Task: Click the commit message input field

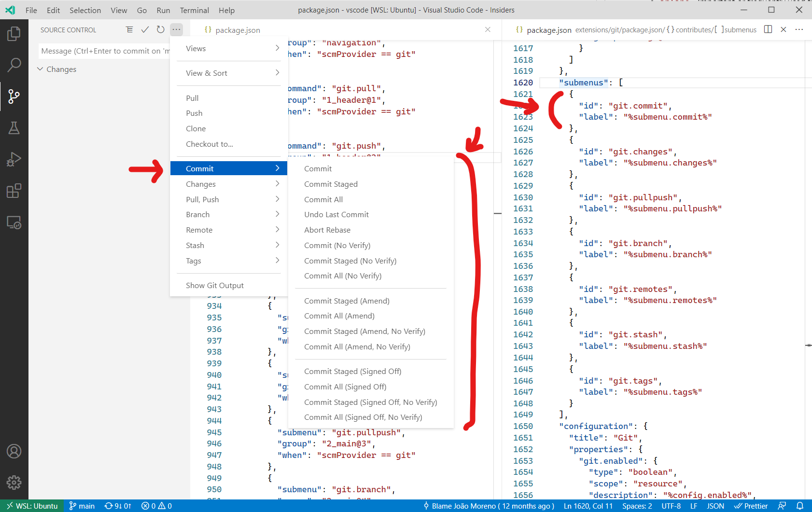Action: coord(104,51)
